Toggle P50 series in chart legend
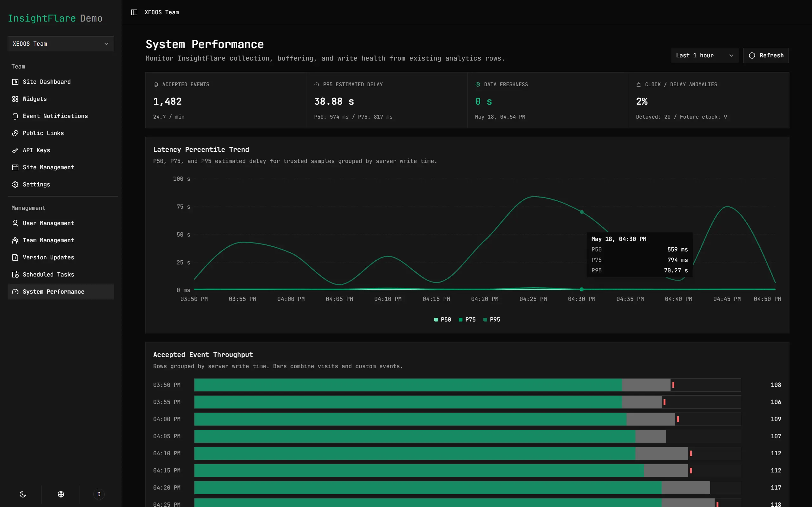The height and width of the screenshot is (507, 812). pos(442,320)
